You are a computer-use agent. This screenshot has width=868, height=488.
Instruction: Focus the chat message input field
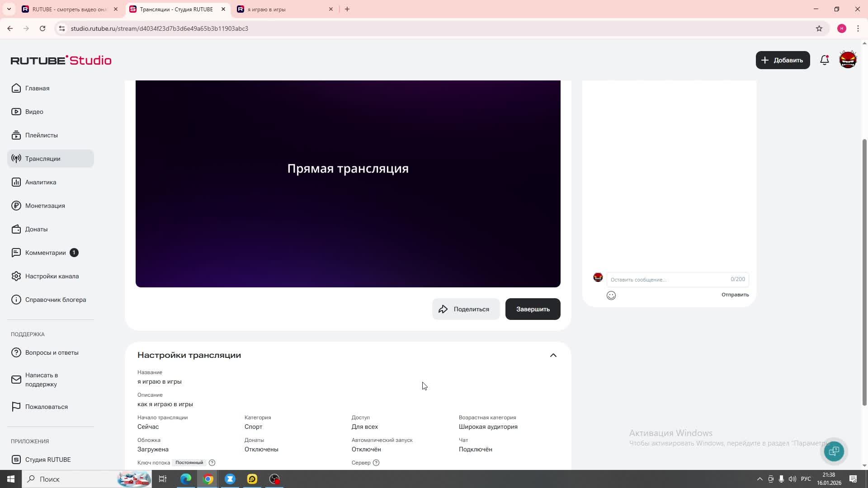tap(668, 280)
